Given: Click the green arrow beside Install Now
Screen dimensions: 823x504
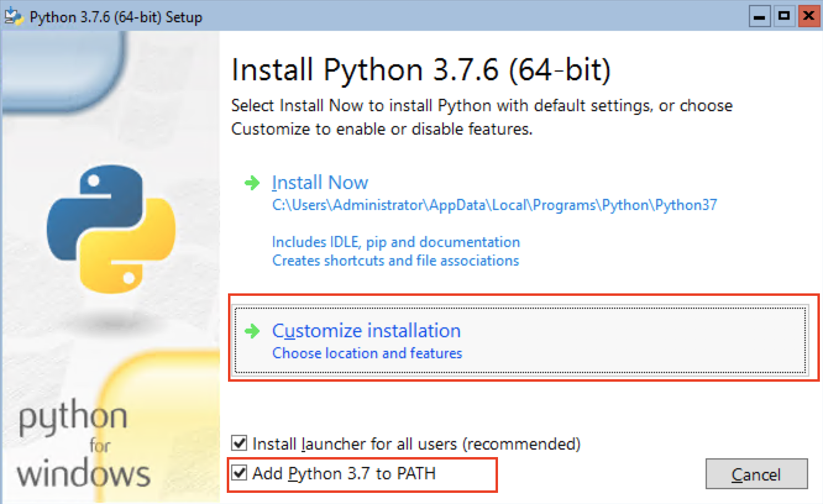Looking at the screenshot, I should pos(252,183).
